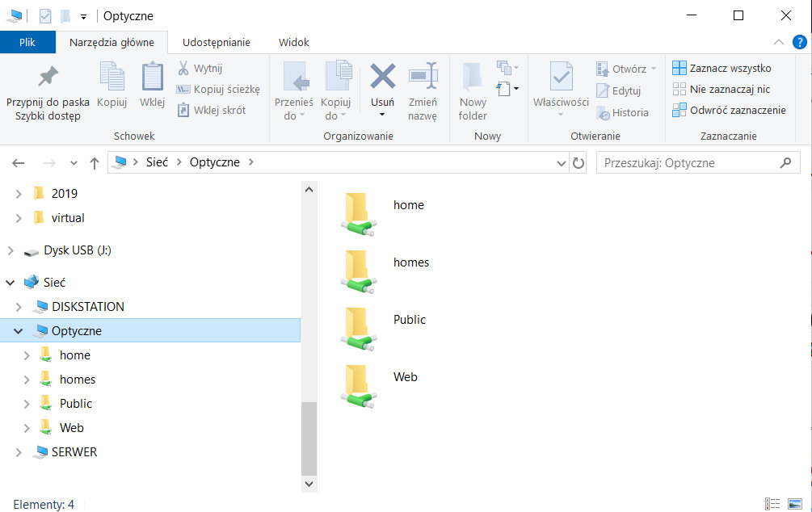Collapse the ribbon with the caret

(778, 42)
